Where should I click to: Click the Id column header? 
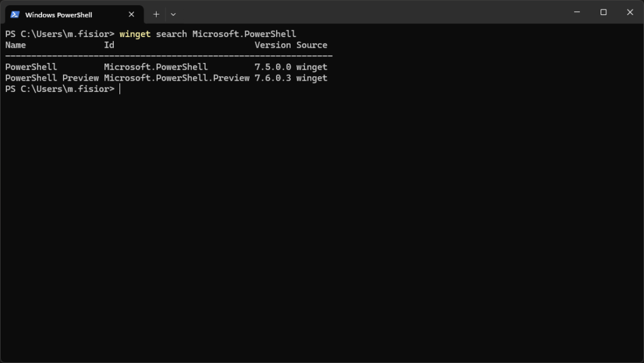(x=109, y=45)
